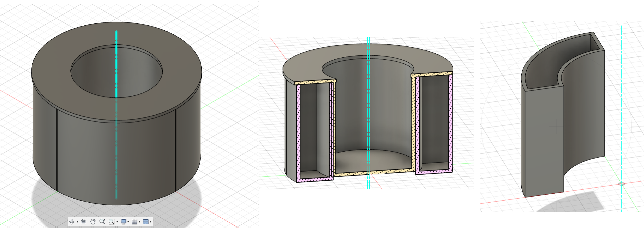Open the Orbit type dropdown arrow
This screenshot has height=228, width=644.
pos(77,222)
